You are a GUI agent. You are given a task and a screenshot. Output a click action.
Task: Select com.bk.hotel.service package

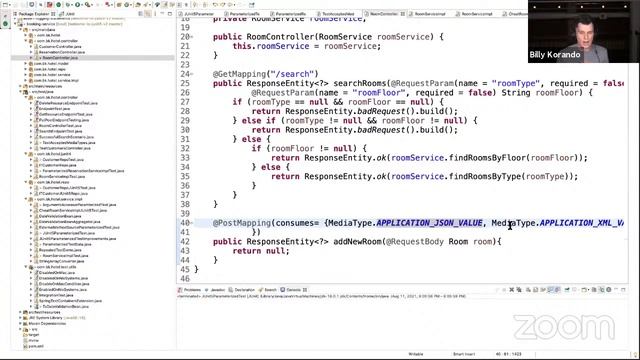[x=52, y=75]
